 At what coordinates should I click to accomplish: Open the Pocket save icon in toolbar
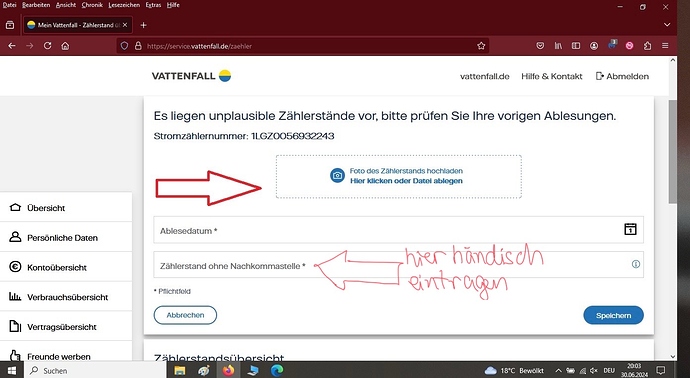[540, 46]
